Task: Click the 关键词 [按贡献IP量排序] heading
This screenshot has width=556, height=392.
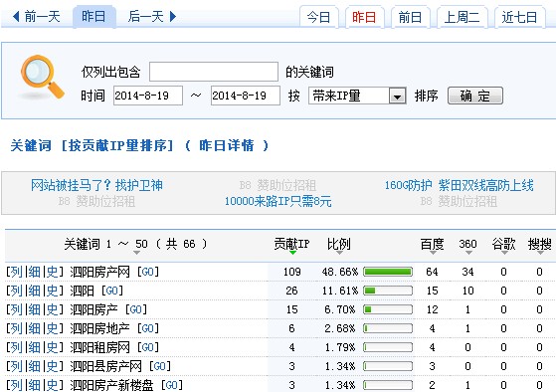Action: [x=92, y=145]
